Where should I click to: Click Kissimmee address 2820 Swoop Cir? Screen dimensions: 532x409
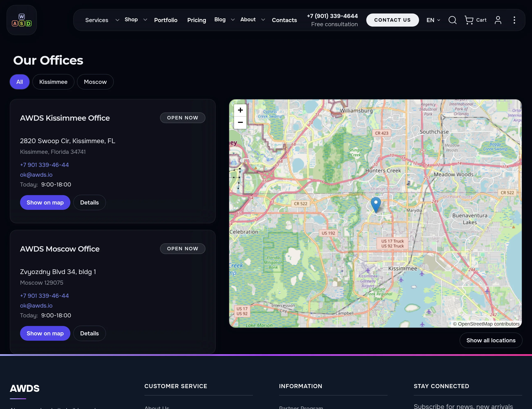(x=68, y=141)
